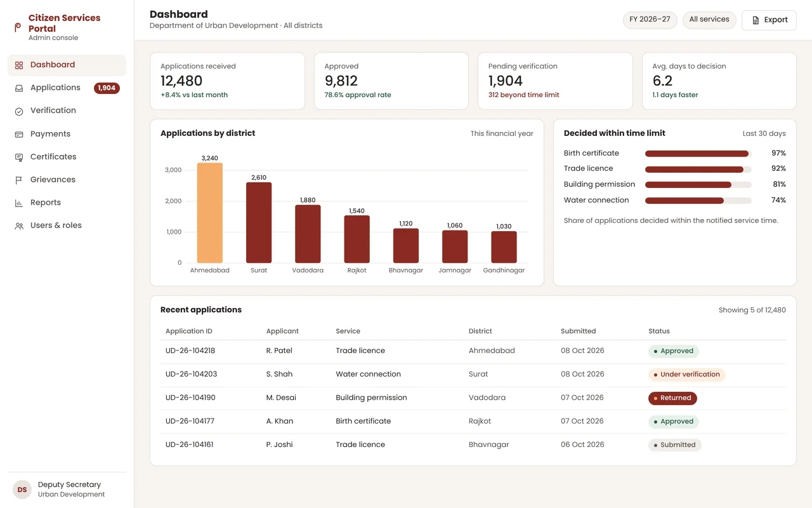The height and width of the screenshot is (508, 812).
Task: Click the Water connection progress bar
Action: coord(698,201)
